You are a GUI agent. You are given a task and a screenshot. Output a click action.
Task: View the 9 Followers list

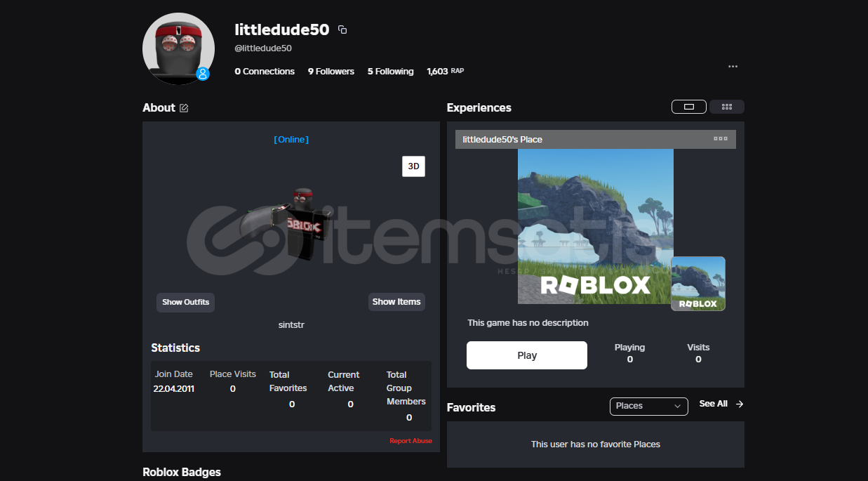click(x=331, y=71)
